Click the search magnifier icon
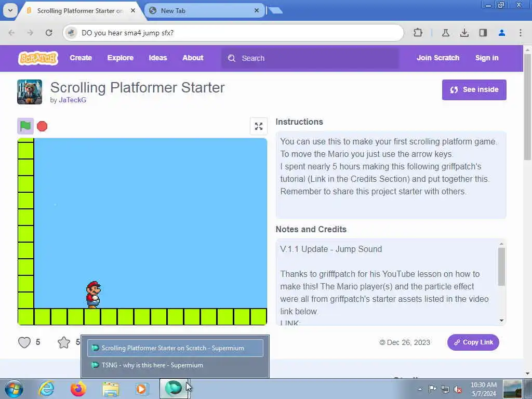532x399 pixels. pyautogui.click(x=231, y=58)
